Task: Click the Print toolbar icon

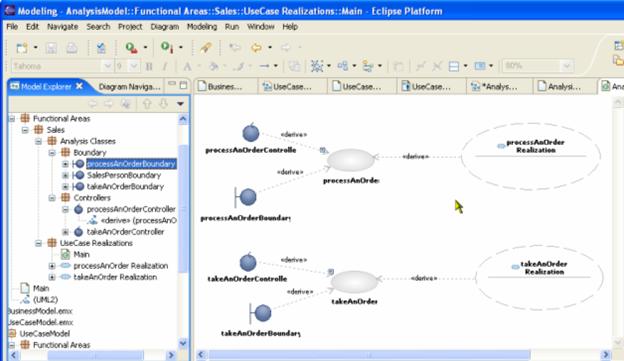Action: point(72,48)
